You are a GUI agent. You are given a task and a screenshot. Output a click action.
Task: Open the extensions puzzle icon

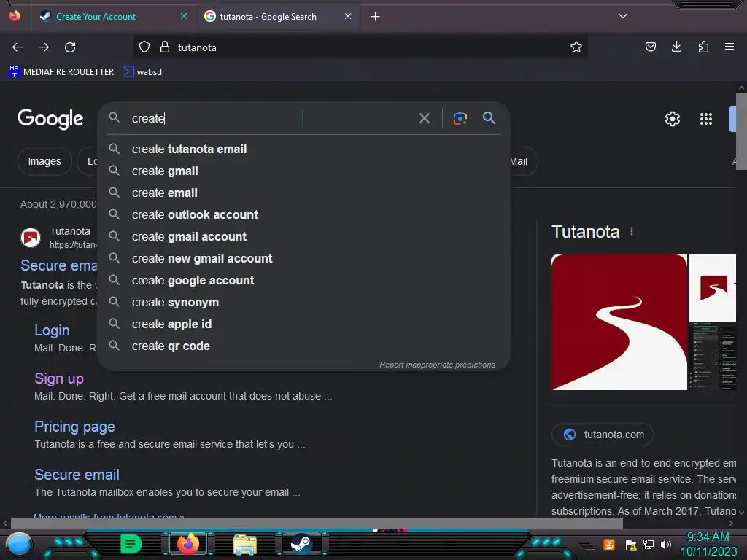coord(703,47)
